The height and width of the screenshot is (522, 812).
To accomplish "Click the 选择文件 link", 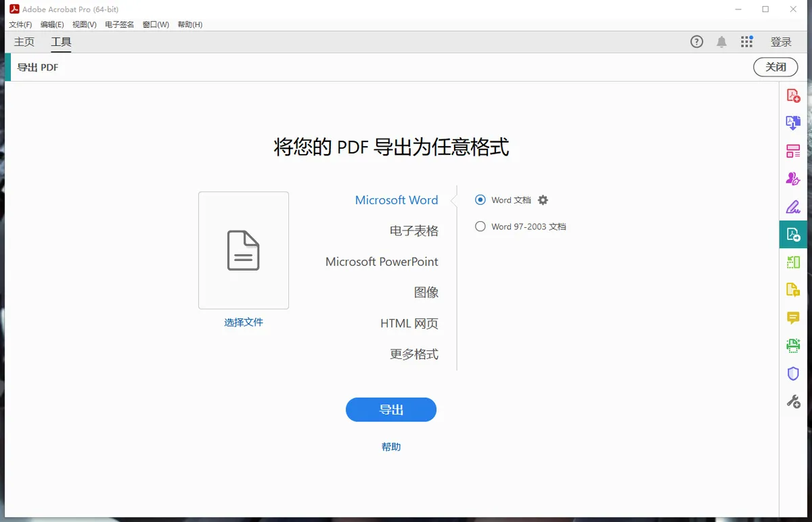I will point(244,323).
